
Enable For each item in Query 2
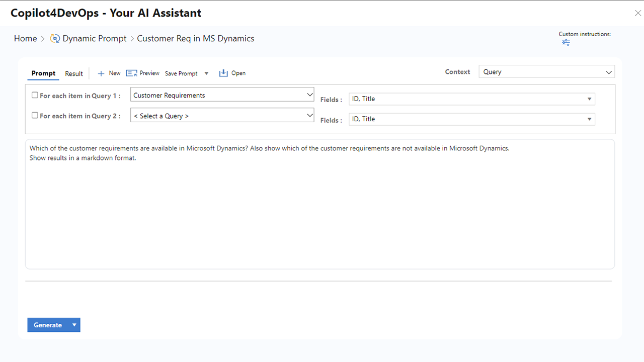coord(35,115)
